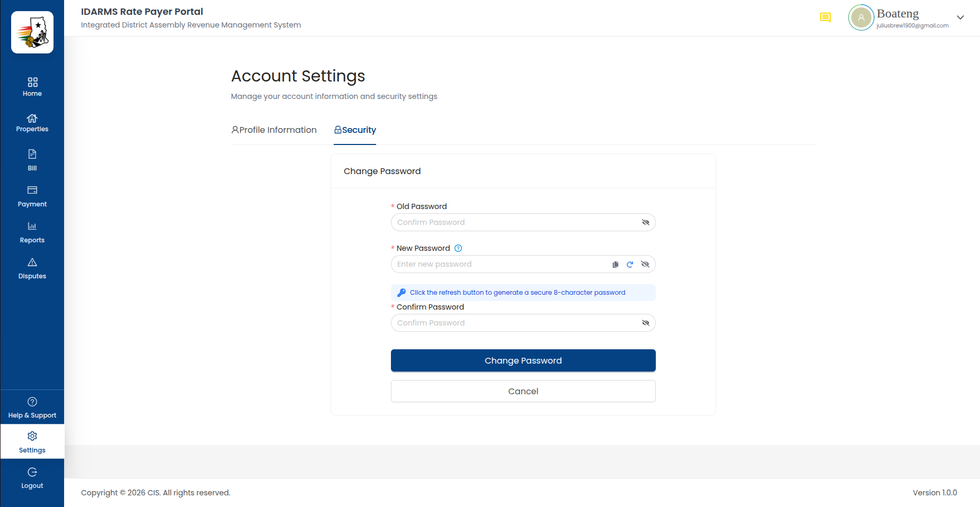The width and height of the screenshot is (980, 507).
Task: Open the Disputes section
Action: 32,268
